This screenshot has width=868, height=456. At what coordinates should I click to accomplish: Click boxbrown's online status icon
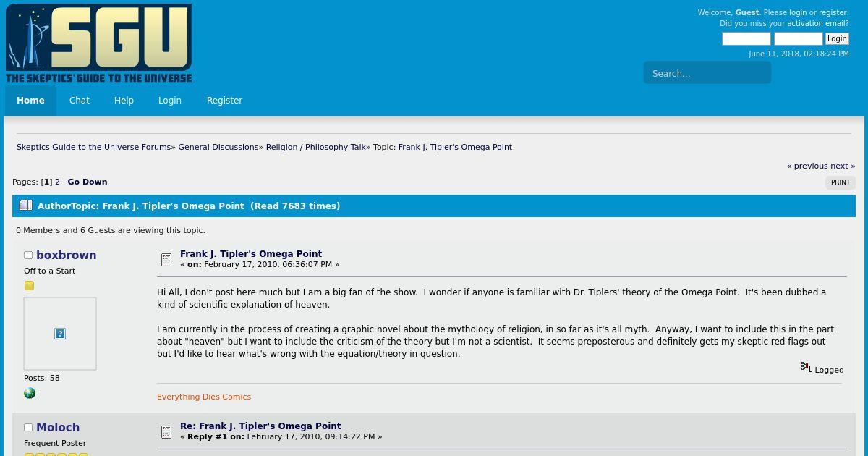[28, 256]
